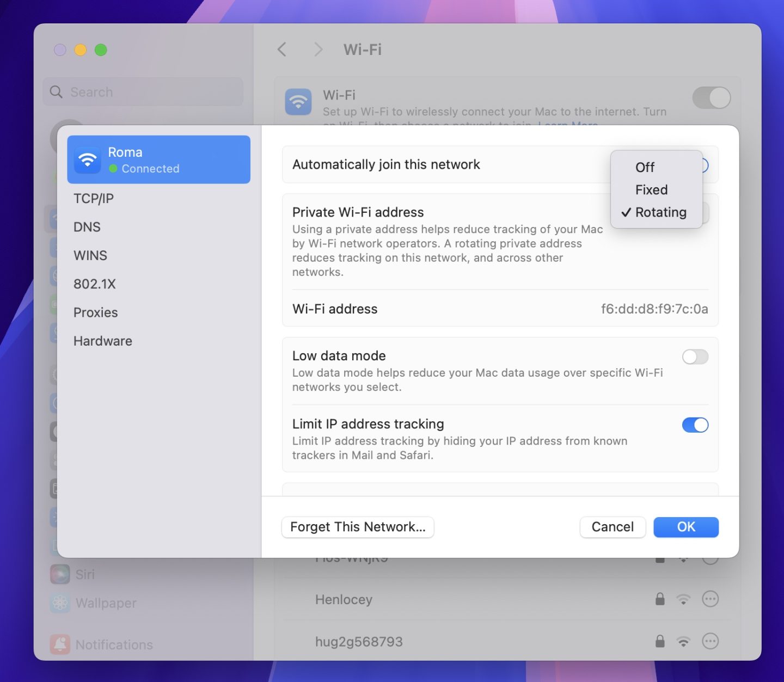Click the Search field in sidebar
The width and height of the screenshot is (784, 682).
144,92
